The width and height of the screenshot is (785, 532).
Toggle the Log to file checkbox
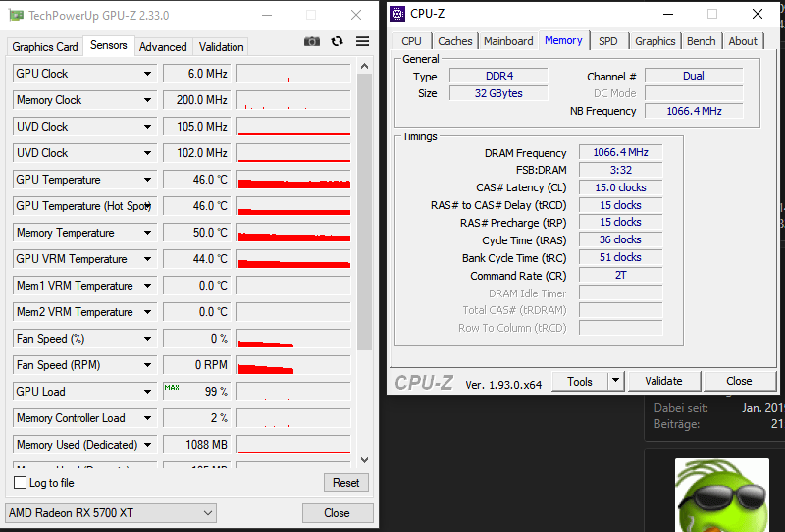pos(20,483)
